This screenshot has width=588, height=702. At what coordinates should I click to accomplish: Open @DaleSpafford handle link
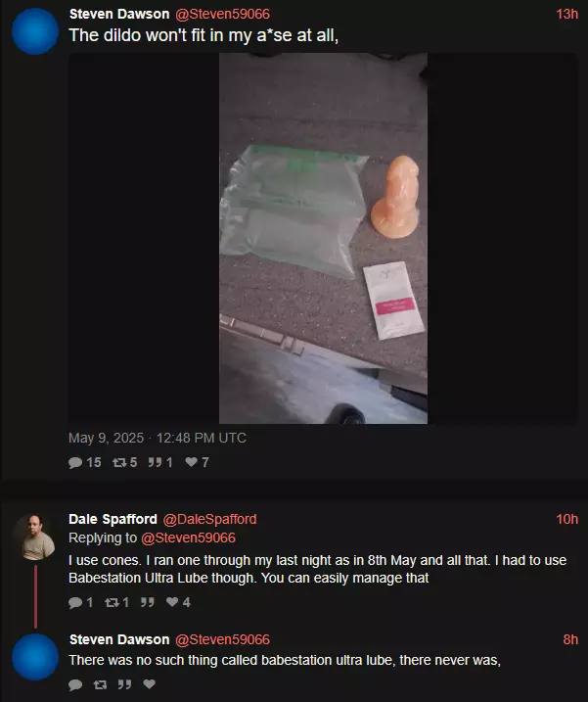tap(210, 519)
